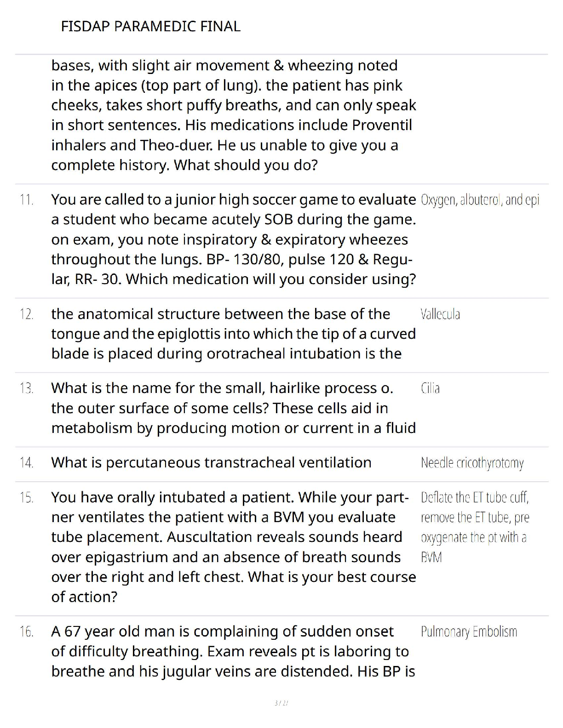Select the "Vallecula" answer

point(440,314)
